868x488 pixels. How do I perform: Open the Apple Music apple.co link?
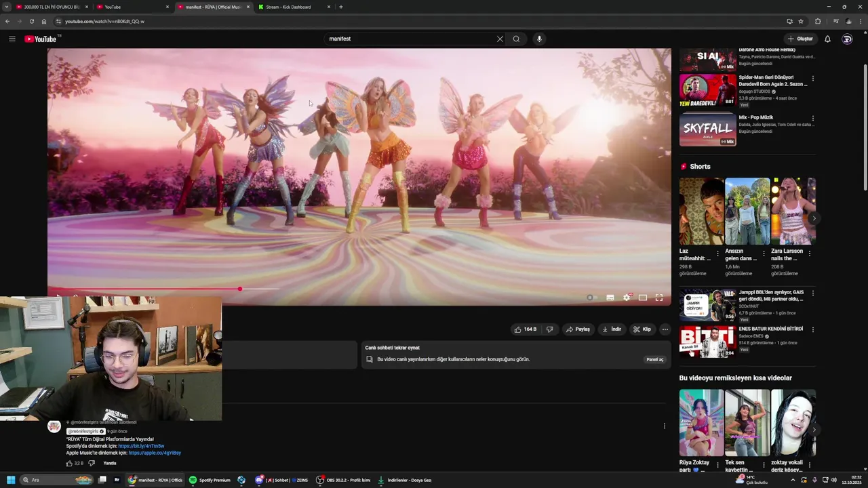[x=155, y=453]
